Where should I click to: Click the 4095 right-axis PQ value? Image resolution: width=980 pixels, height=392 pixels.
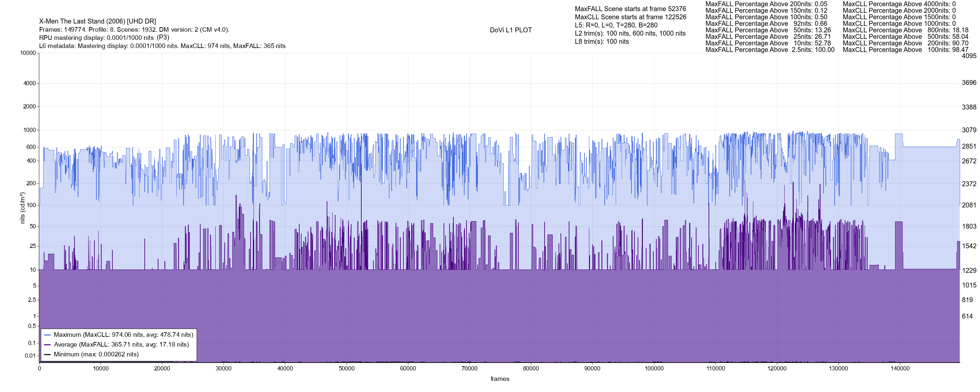click(969, 56)
